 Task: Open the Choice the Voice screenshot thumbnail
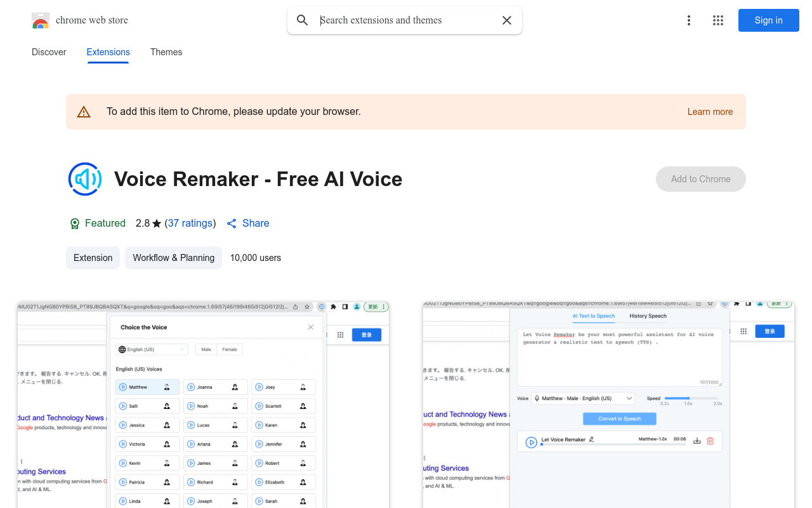(x=203, y=404)
